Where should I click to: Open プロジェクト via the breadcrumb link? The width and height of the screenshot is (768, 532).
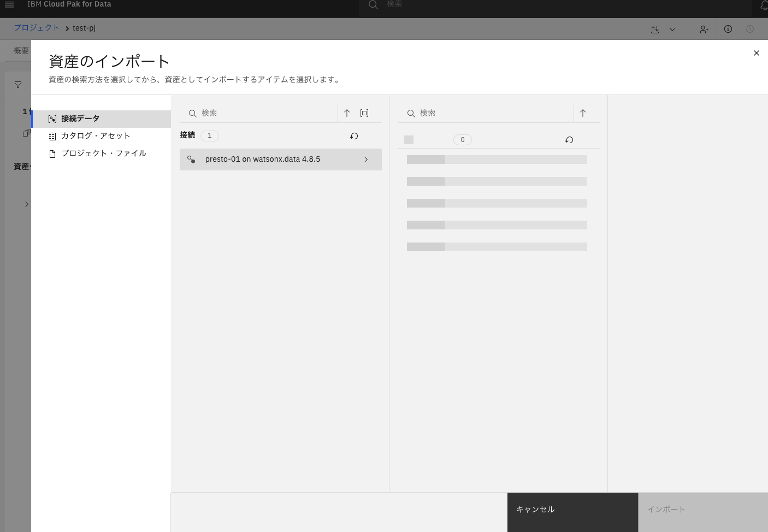[37, 27]
